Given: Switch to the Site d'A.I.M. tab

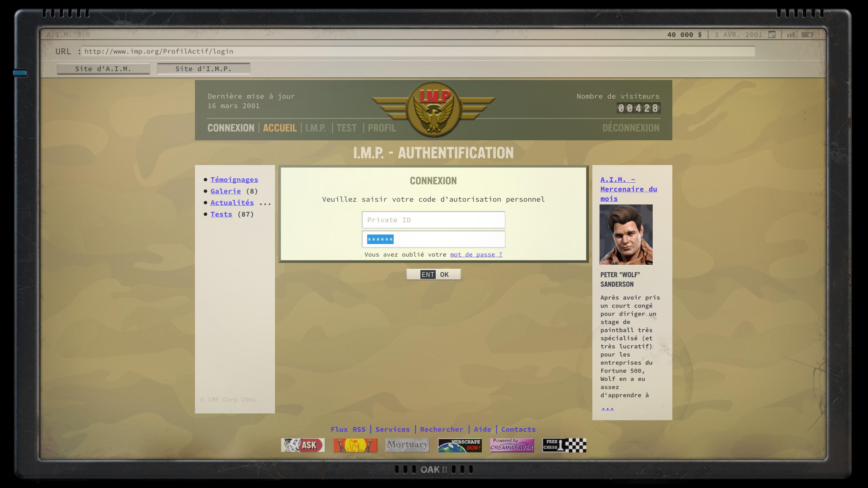Looking at the screenshot, I should coord(103,69).
